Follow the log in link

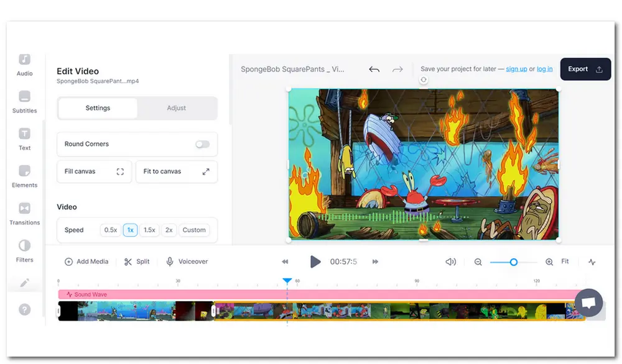point(545,69)
